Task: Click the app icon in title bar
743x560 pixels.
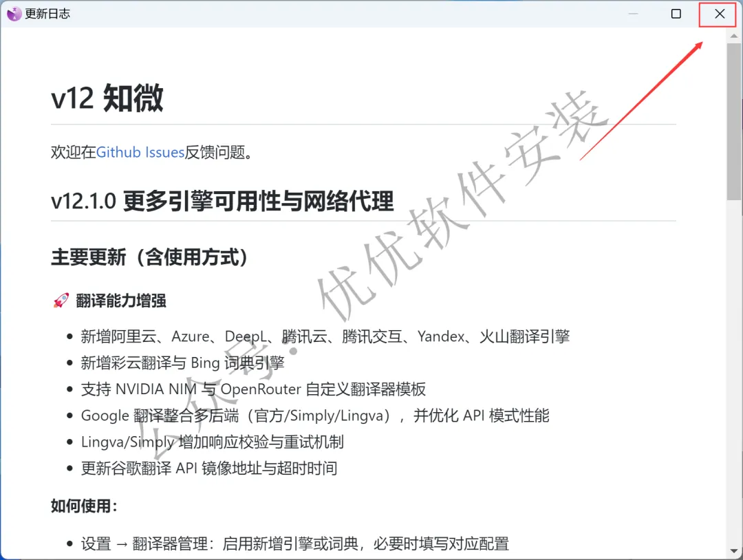Action: 14,14
